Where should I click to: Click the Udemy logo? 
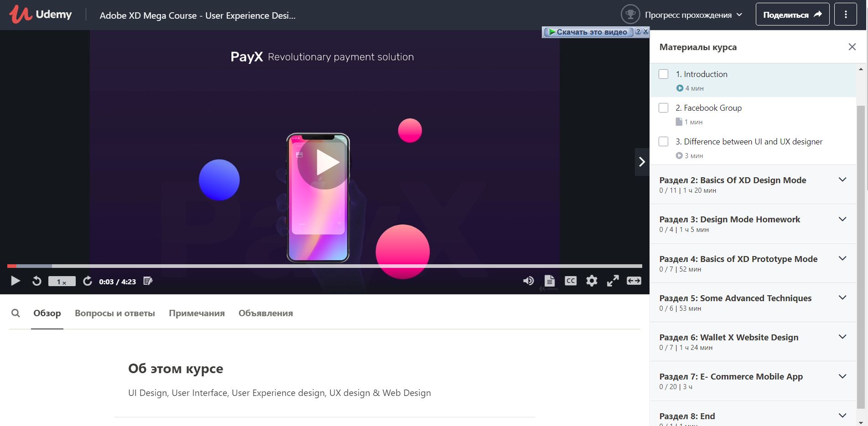[x=41, y=15]
